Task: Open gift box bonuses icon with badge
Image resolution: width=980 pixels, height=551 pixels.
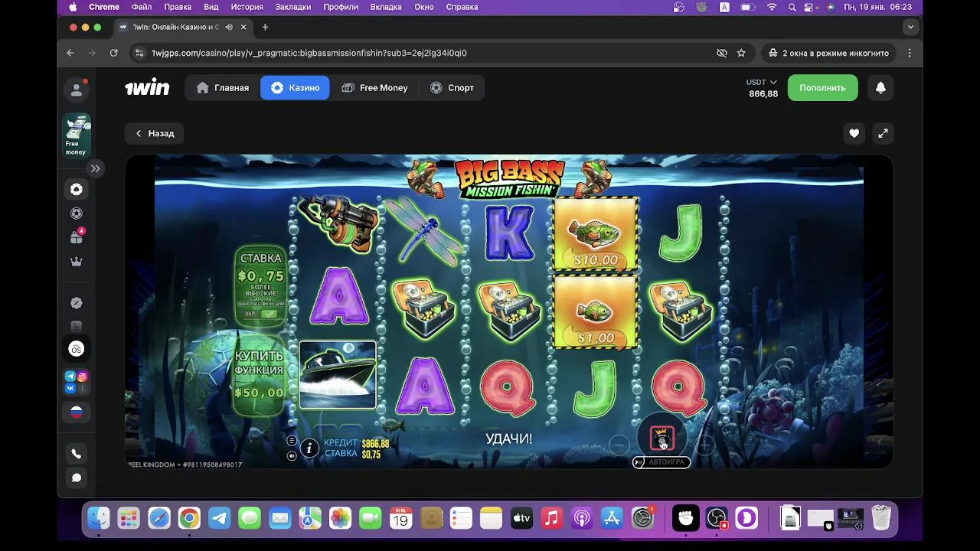Action: pyautogui.click(x=77, y=237)
